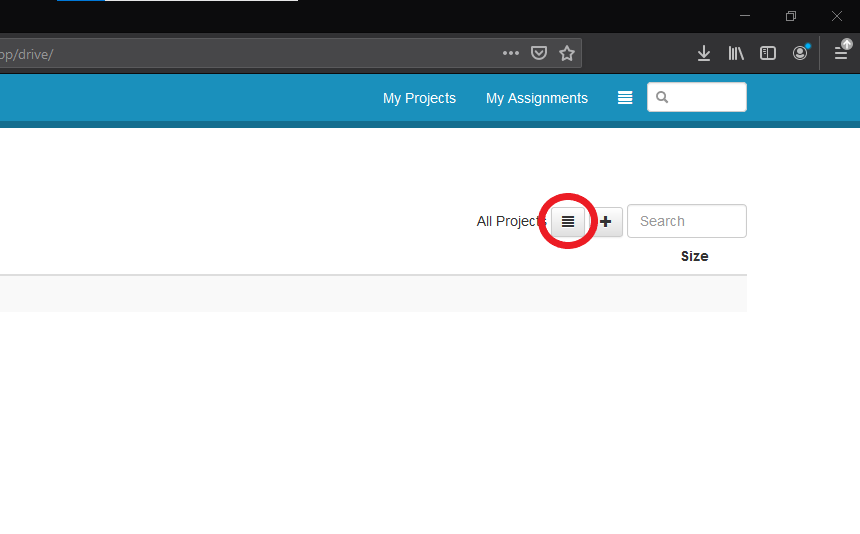Toggle the Firefox sidebar icon
The width and height of the screenshot is (860, 534).
[x=768, y=53]
